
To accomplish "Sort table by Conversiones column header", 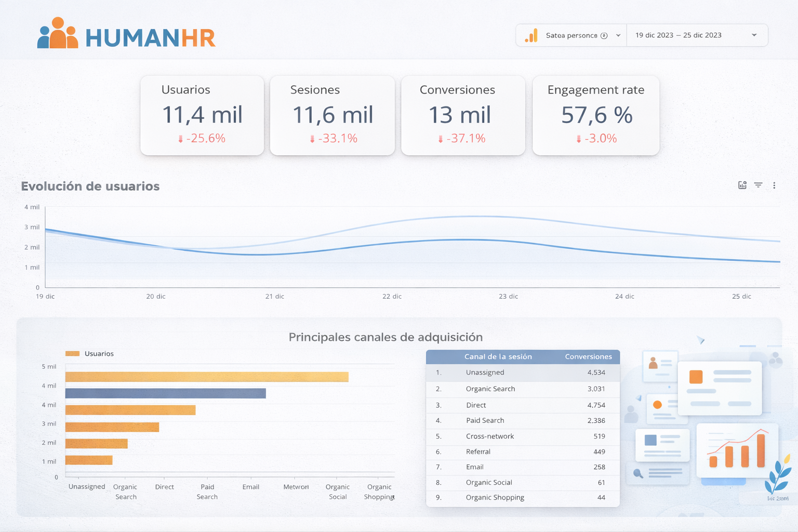I will 588,357.
